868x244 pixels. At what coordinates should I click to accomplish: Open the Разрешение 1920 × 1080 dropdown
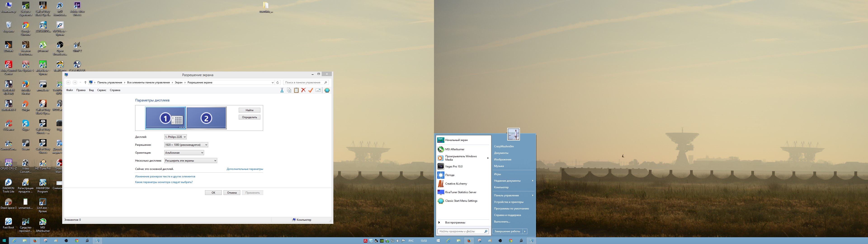(186, 145)
